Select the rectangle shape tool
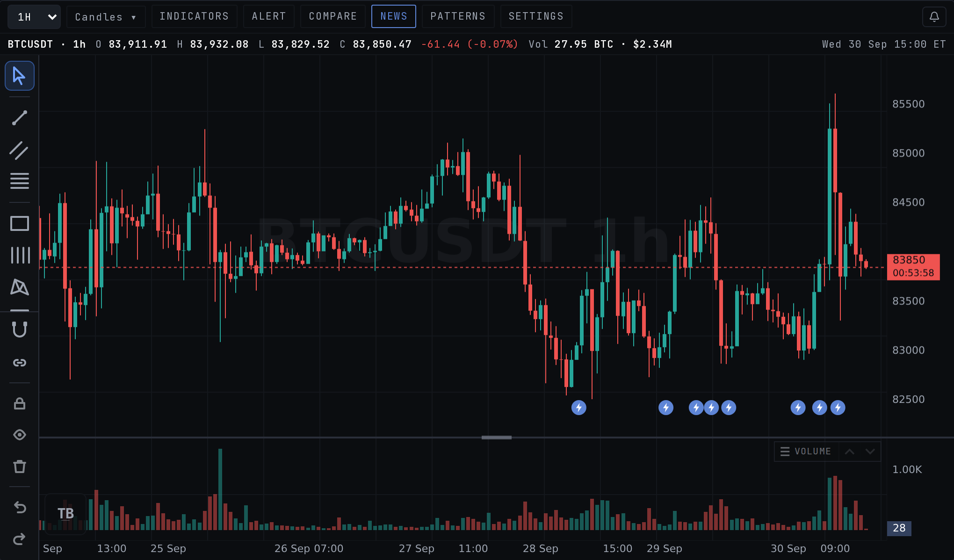This screenshot has width=954, height=560. point(19,223)
